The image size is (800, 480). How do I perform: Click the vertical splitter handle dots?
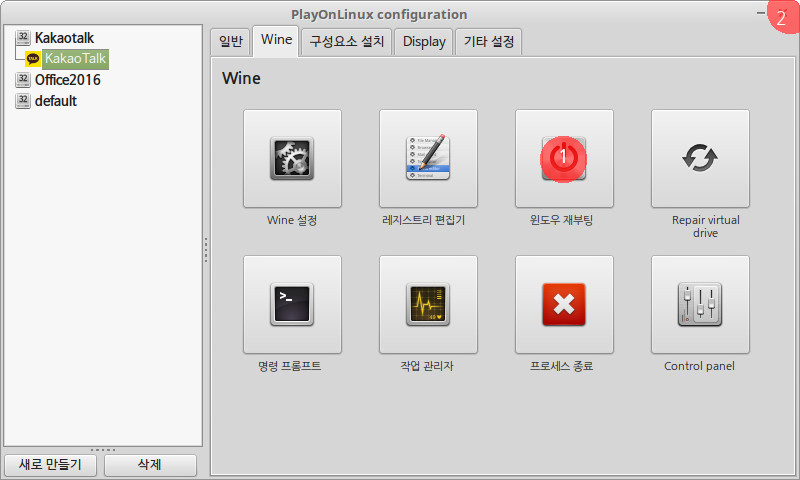tap(206, 250)
